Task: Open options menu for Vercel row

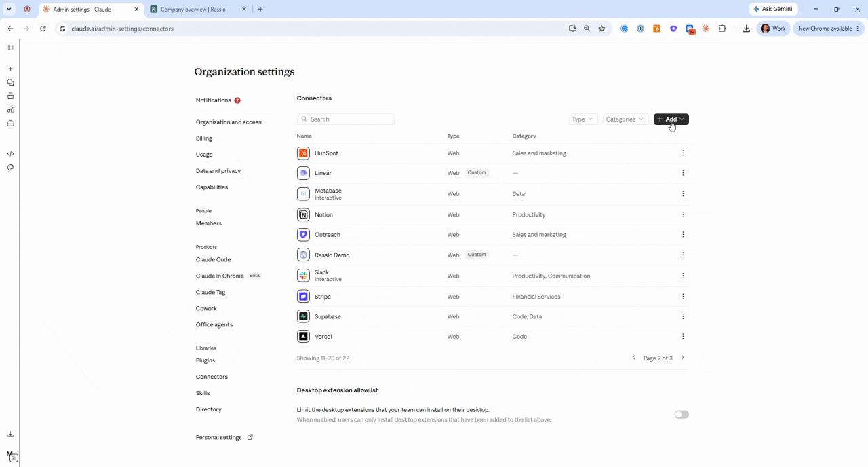Action: pyautogui.click(x=683, y=337)
